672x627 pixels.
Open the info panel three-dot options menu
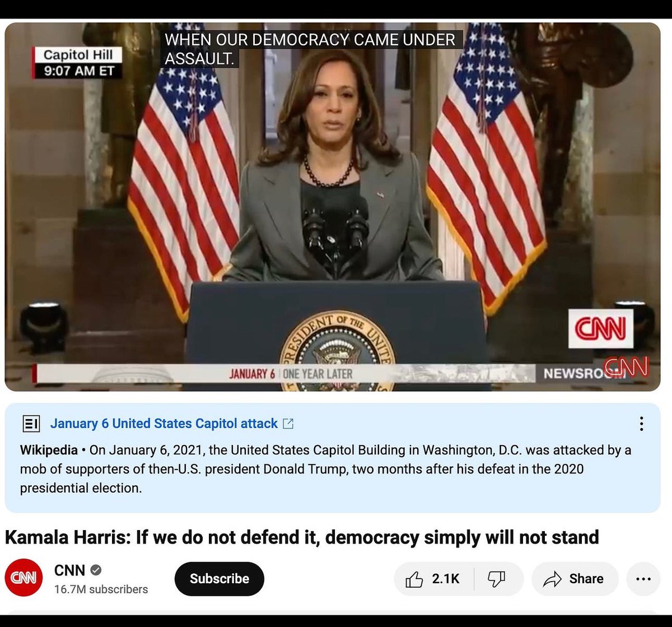pos(641,424)
